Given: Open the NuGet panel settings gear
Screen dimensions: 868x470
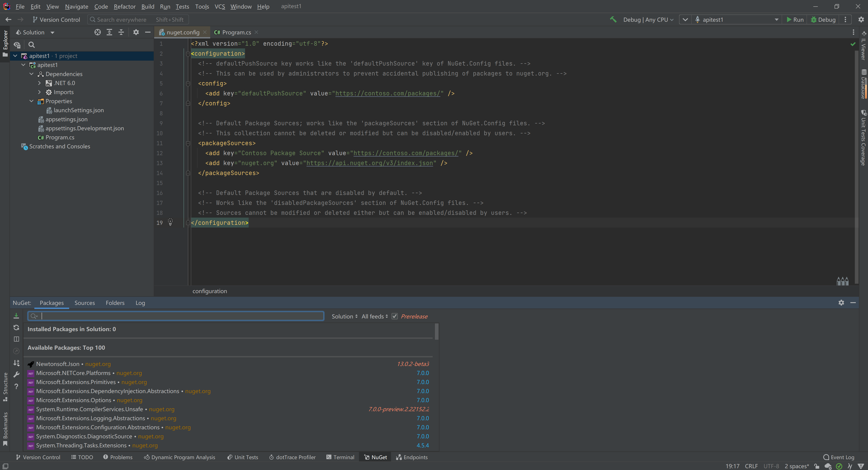Looking at the screenshot, I should pyautogui.click(x=841, y=303).
